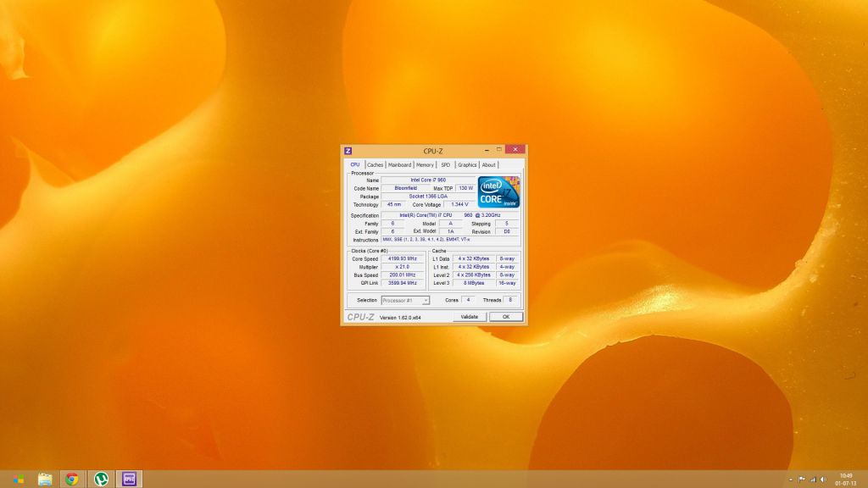868x488 pixels.
Task: Close the CPU-Z window
Action: pos(515,149)
